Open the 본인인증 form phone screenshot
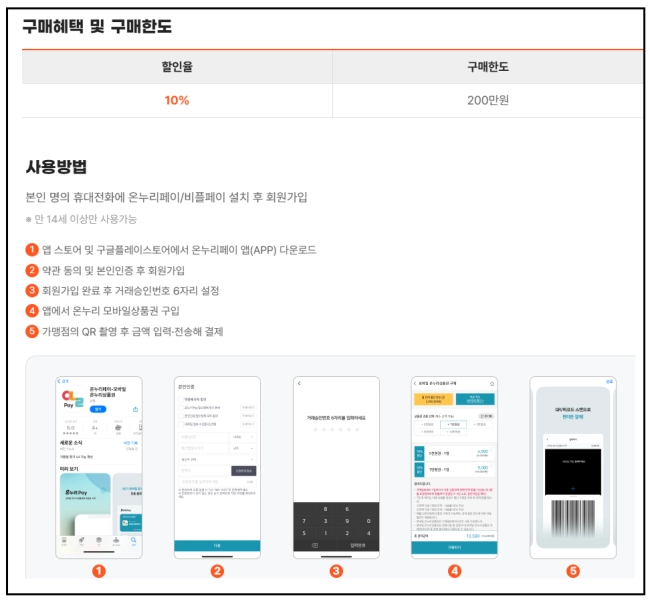 [217, 467]
